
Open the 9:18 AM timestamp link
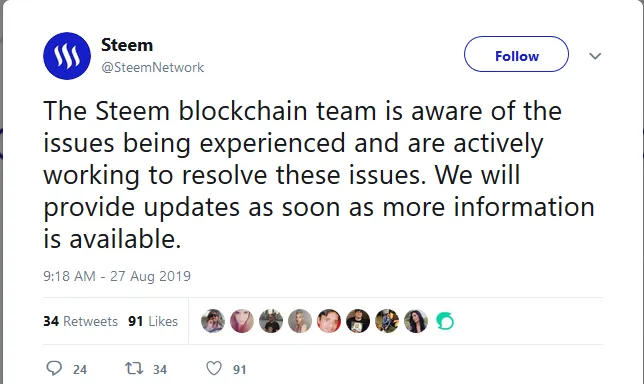click(x=117, y=276)
